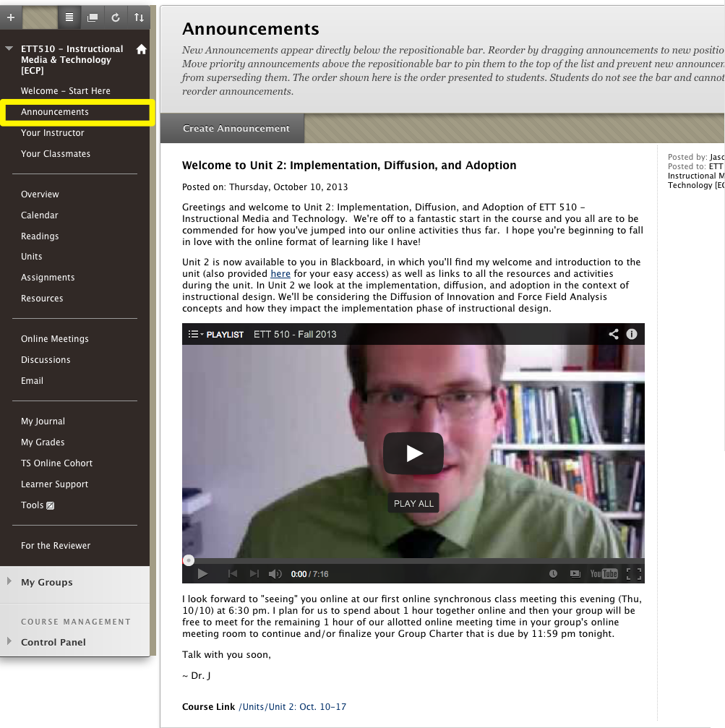Click the video progress bar scrubber

click(x=189, y=560)
